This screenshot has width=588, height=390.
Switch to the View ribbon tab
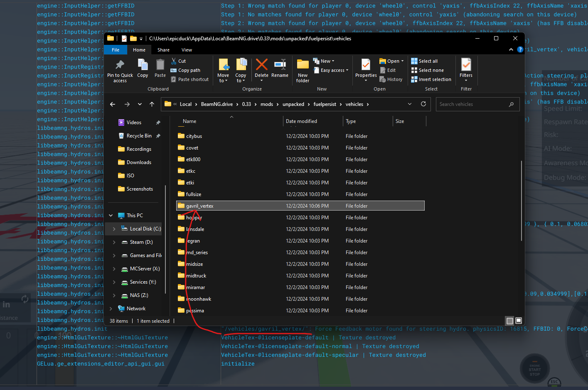pyautogui.click(x=187, y=50)
